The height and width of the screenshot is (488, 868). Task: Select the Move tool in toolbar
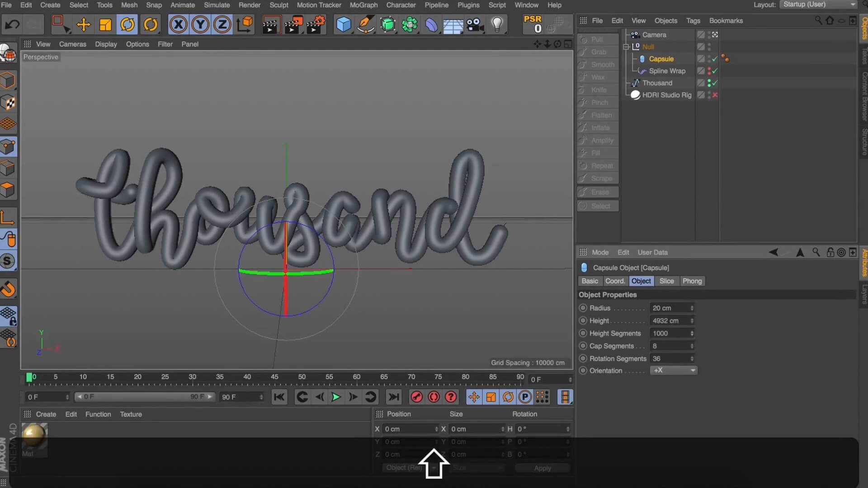click(83, 24)
